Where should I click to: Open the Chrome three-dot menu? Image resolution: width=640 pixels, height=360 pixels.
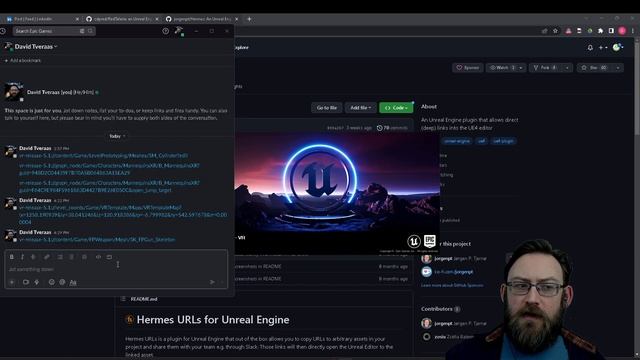(x=633, y=31)
